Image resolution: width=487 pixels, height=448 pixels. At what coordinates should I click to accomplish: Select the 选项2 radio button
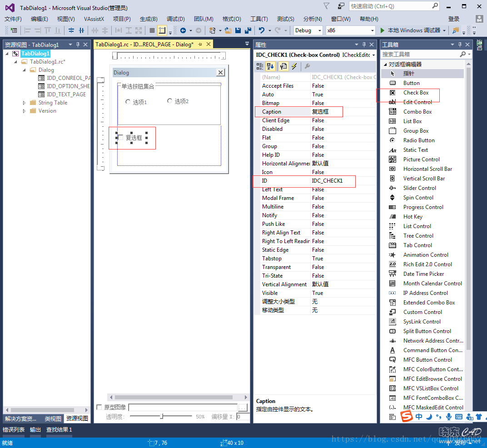coord(169,101)
